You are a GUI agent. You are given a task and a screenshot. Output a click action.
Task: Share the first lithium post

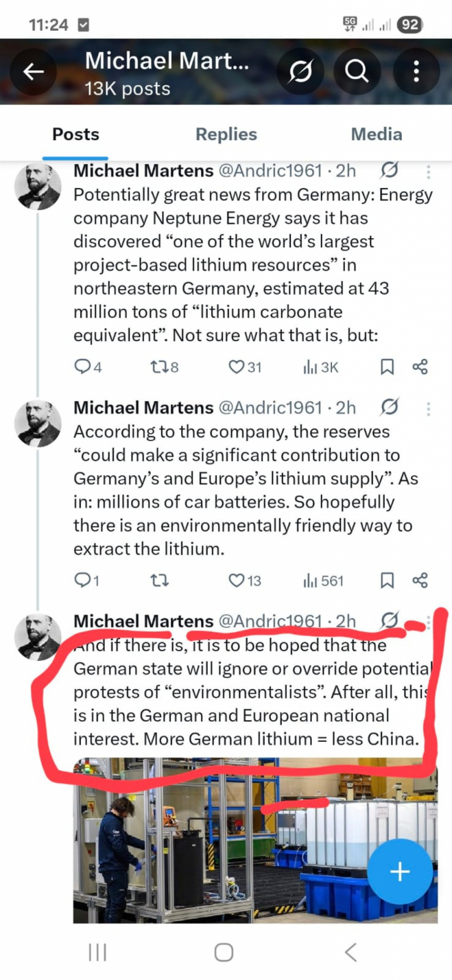pos(420,367)
